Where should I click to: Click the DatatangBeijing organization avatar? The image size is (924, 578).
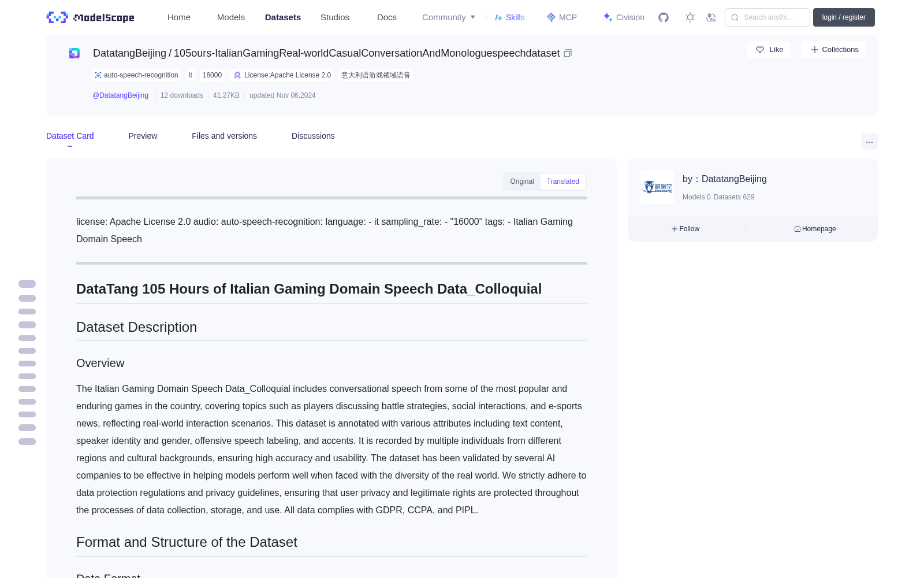[657, 187]
